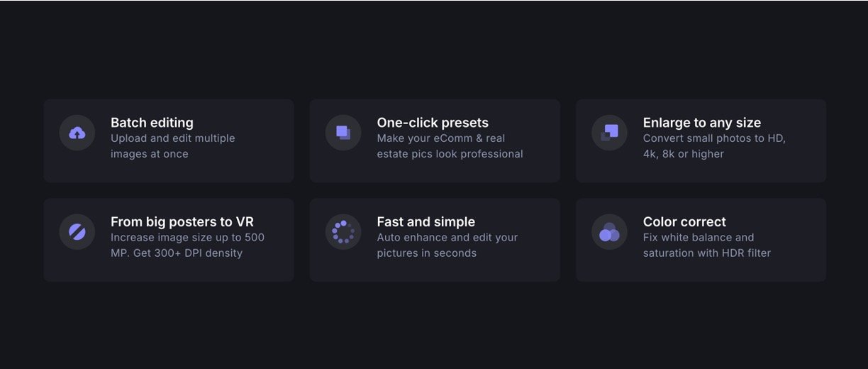Click the eComm & real estate description text

tap(450, 146)
